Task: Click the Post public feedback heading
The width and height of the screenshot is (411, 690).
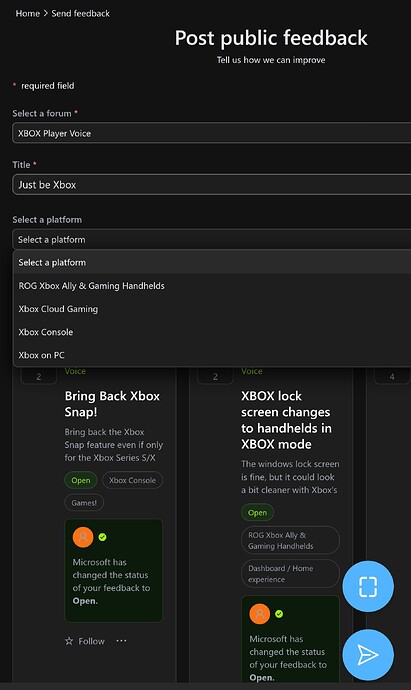Action: [x=271, y=38]
